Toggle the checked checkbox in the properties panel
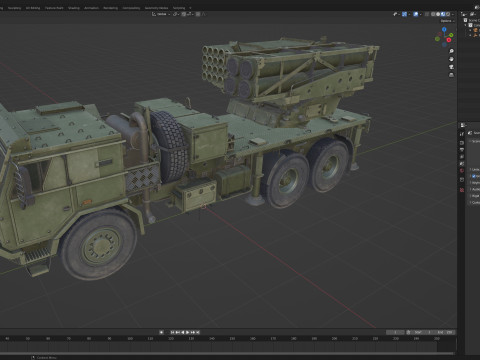The width and height of the screenshot is (480, 360). point(473,176)
